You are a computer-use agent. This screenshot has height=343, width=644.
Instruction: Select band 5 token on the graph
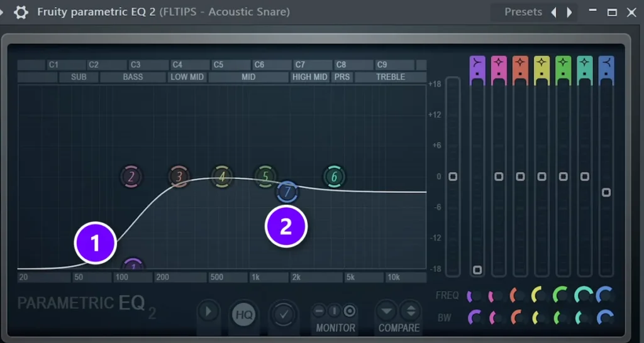click(265, 177)
